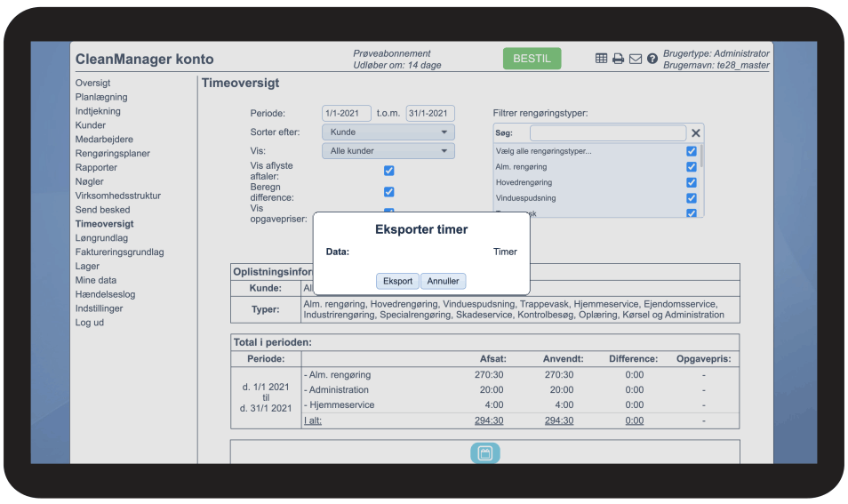Go to Faktureringsgrundlag
The width and height of the screenshot is (848, 504).
click(x=119, y=252)
